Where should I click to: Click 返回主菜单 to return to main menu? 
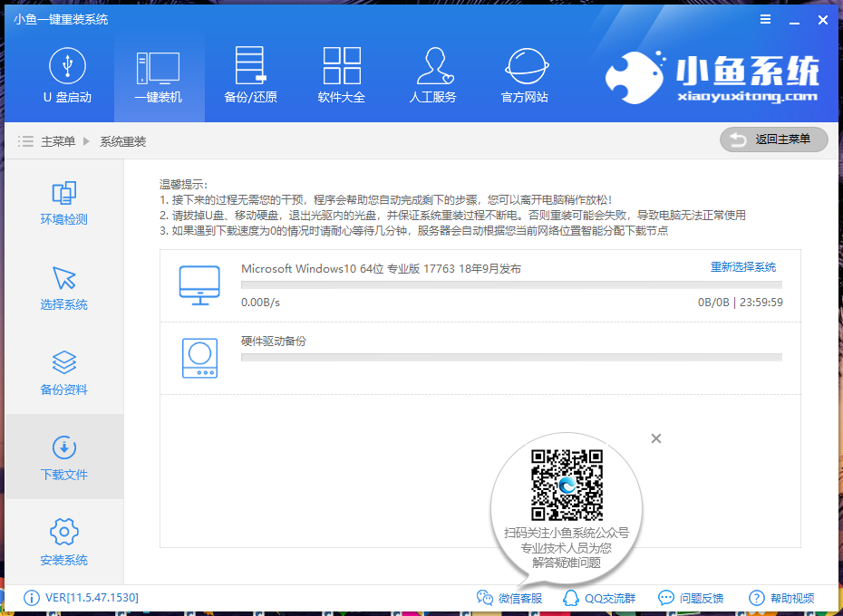click(x=773, y=140)
